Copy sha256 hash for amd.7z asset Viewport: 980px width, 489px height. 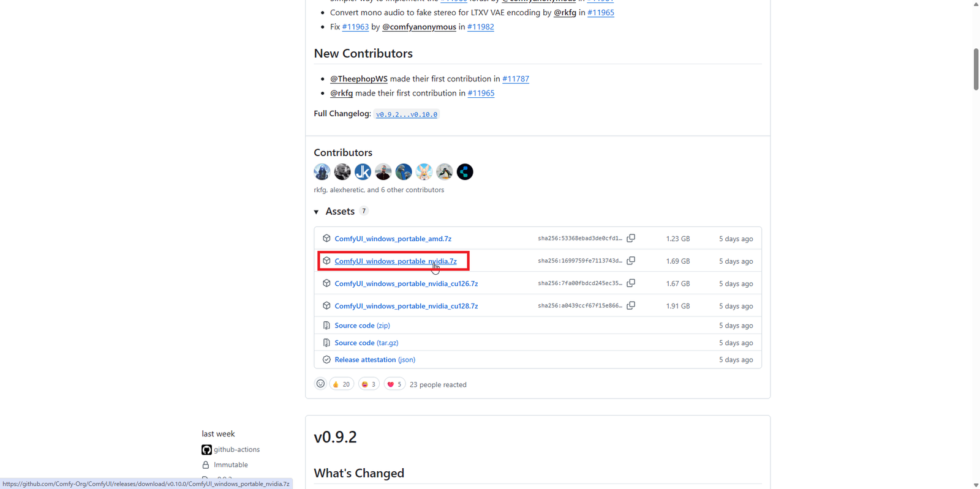tap(631, 238)
